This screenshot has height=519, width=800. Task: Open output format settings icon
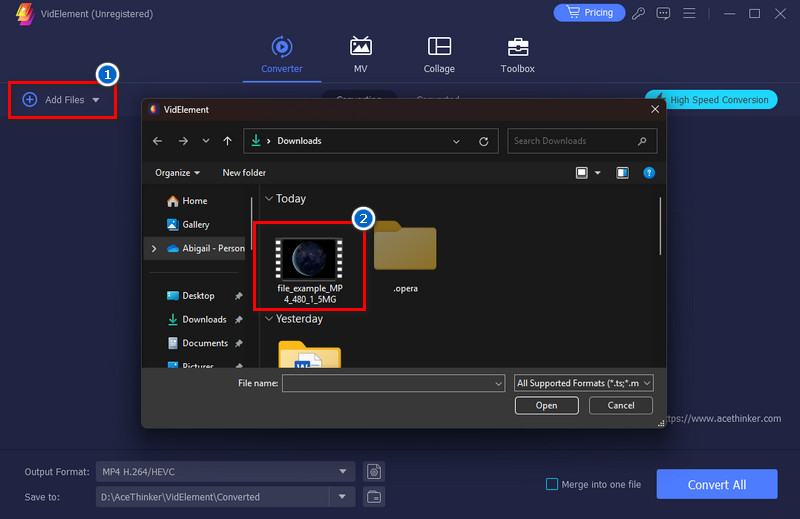click(x=374, y=472)
